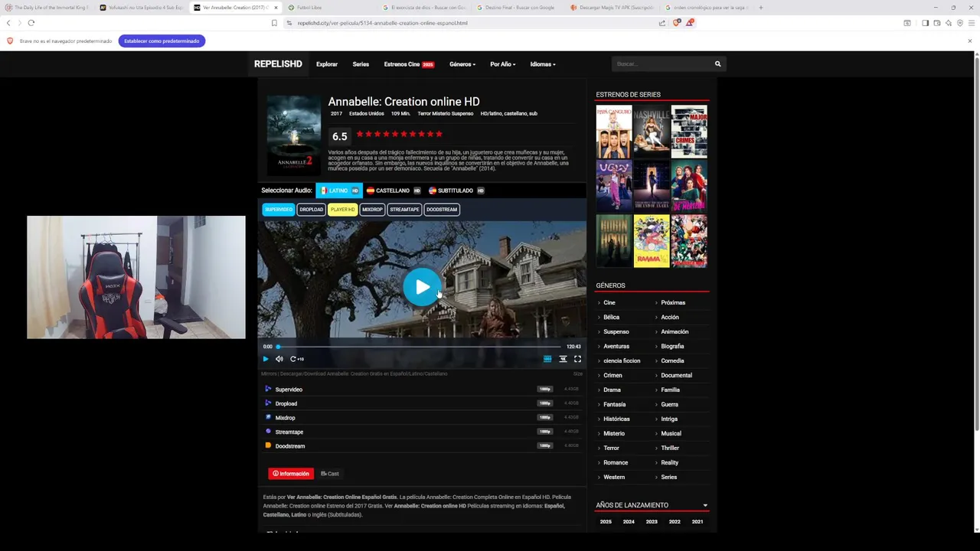Click the address bar URL
This screenshot has height=551, width=980.
point(382,23)
